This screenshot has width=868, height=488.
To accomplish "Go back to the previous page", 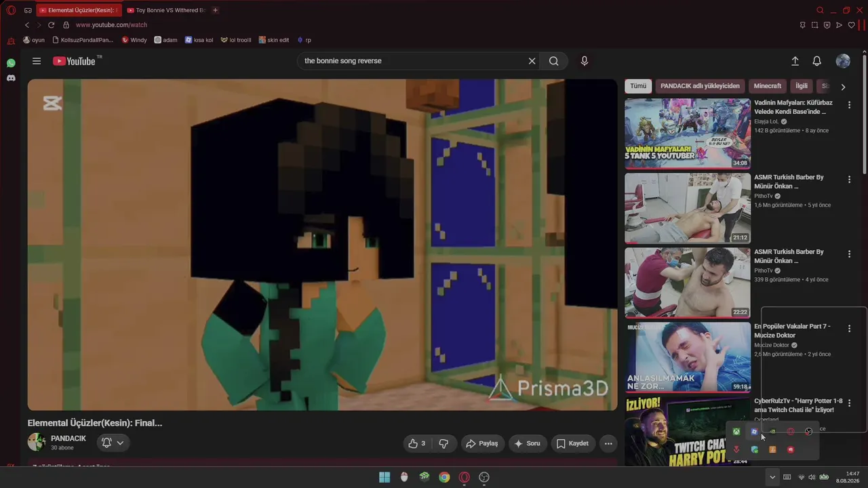I will pyautogui.click(x=27, y=25).
